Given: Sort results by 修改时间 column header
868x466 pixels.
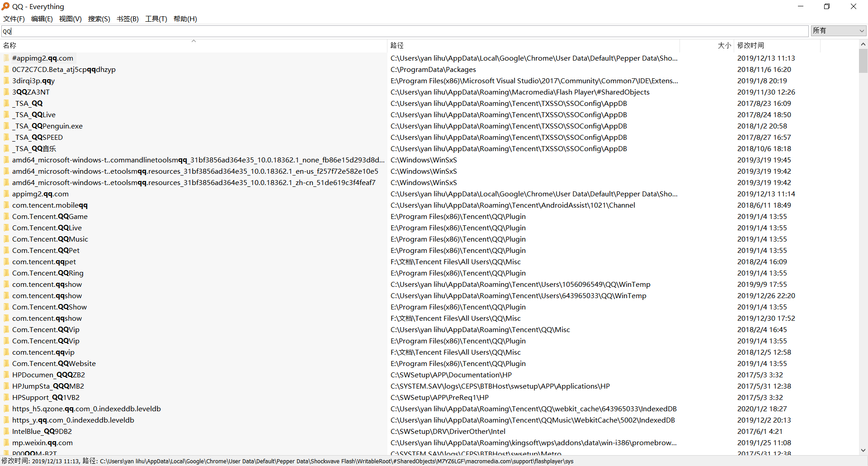Looking at the screenshot, I should pyautogui.click(x=750, y=45).
